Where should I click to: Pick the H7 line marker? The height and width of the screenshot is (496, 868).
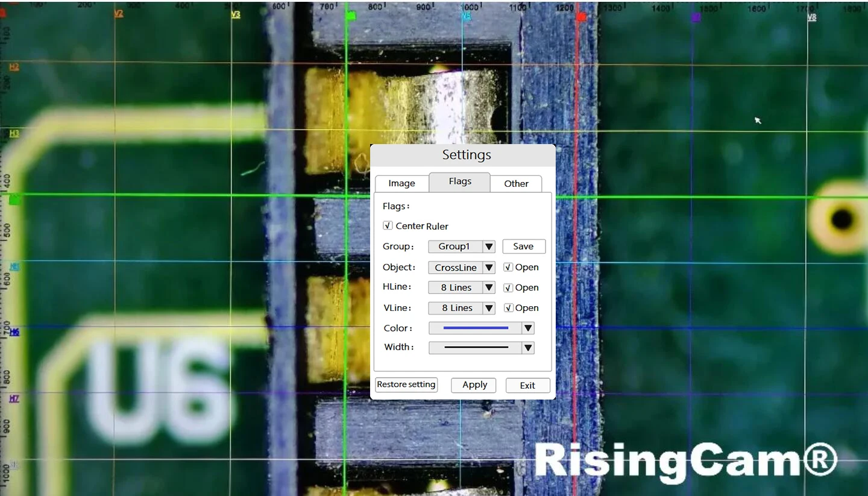[14, 398]
